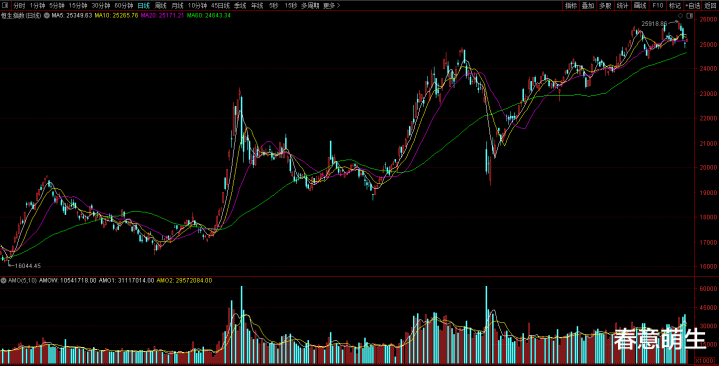The width and height of the screenshot is (719, 366).
Task: Open the 多周期 multi-period view
Action: (x=310, y=6)
